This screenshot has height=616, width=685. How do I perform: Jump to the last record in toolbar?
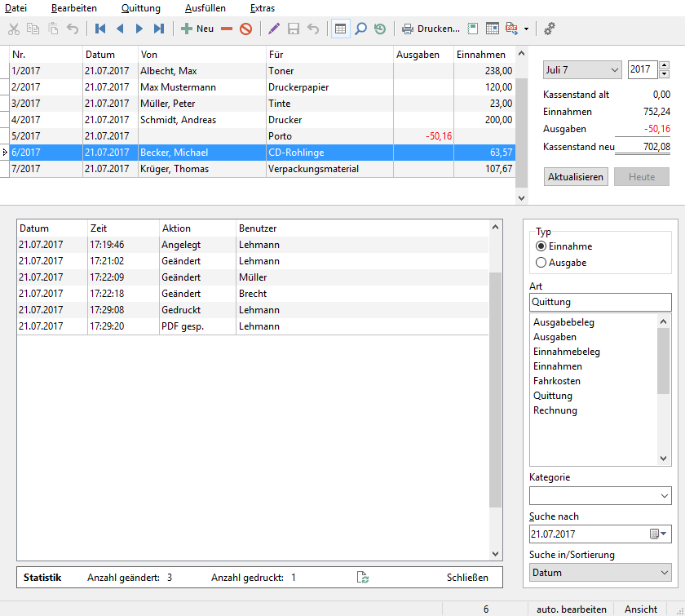pyautogui.click(x=159, y=29)
